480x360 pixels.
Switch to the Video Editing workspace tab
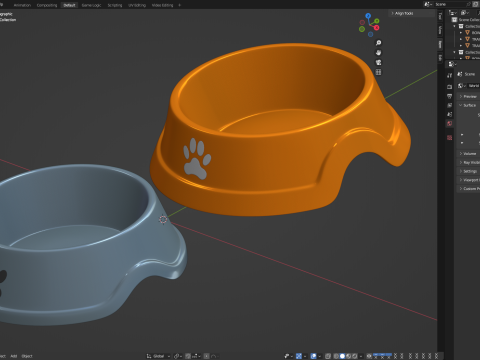point(162,5)
